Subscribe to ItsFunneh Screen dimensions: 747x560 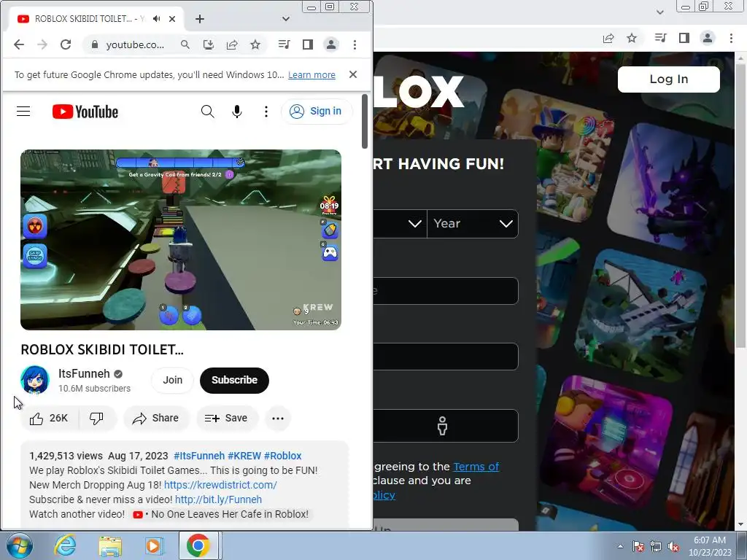pos(234,380)
